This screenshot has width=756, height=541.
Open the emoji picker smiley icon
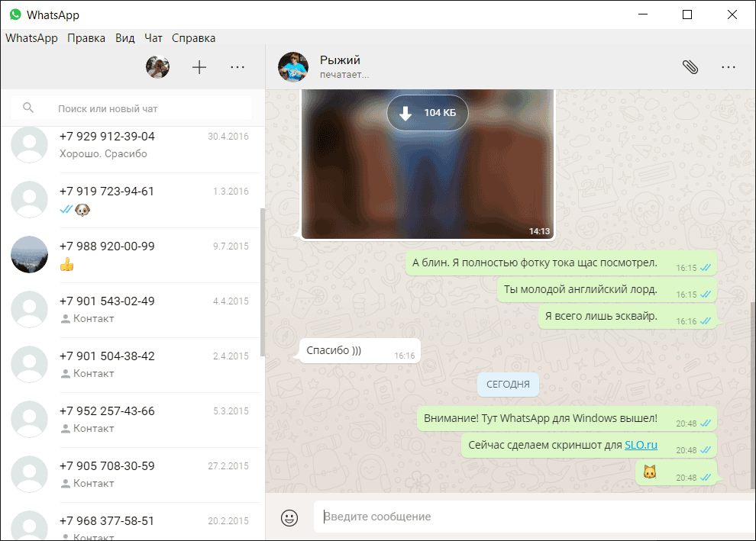pyautogui.click(x=289, y=517)
